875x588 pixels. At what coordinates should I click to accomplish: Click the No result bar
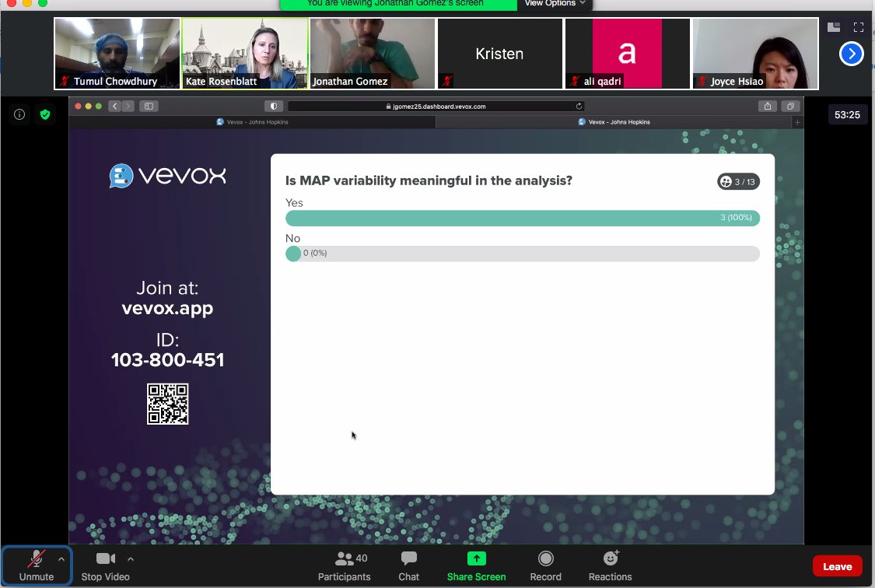[x=523, y=254]
